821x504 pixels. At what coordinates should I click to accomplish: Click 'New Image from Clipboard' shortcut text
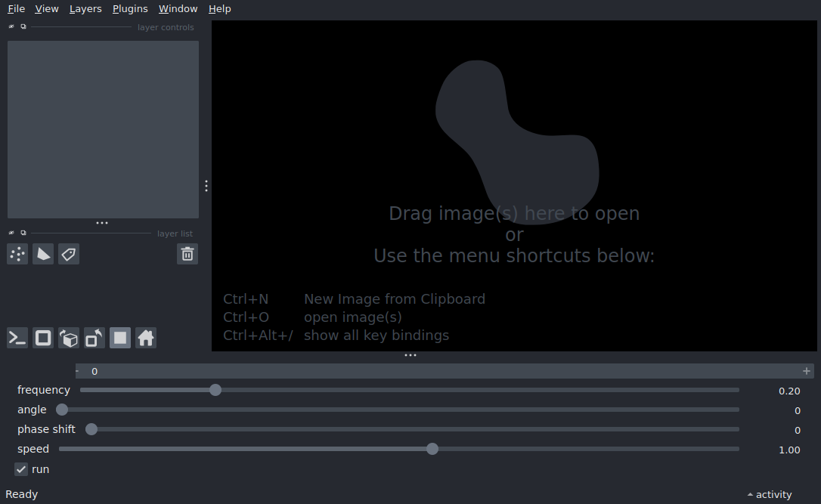pos(395,298)
